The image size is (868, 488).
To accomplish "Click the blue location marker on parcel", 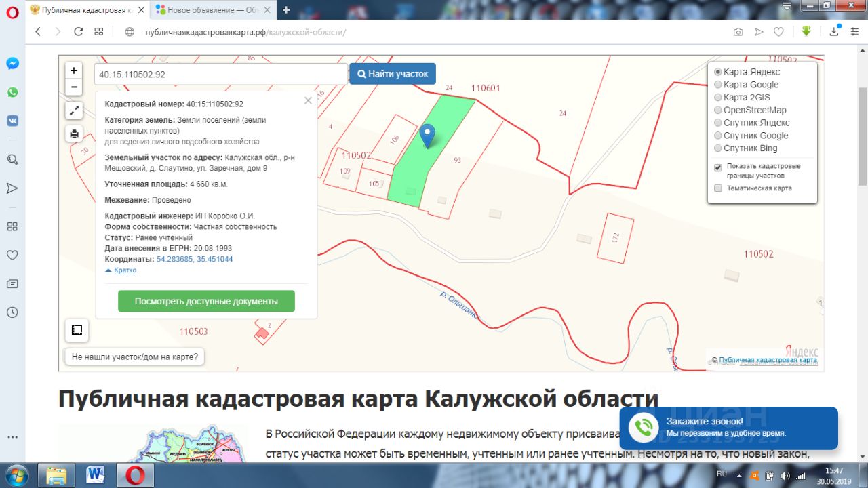I will (427, 136).
